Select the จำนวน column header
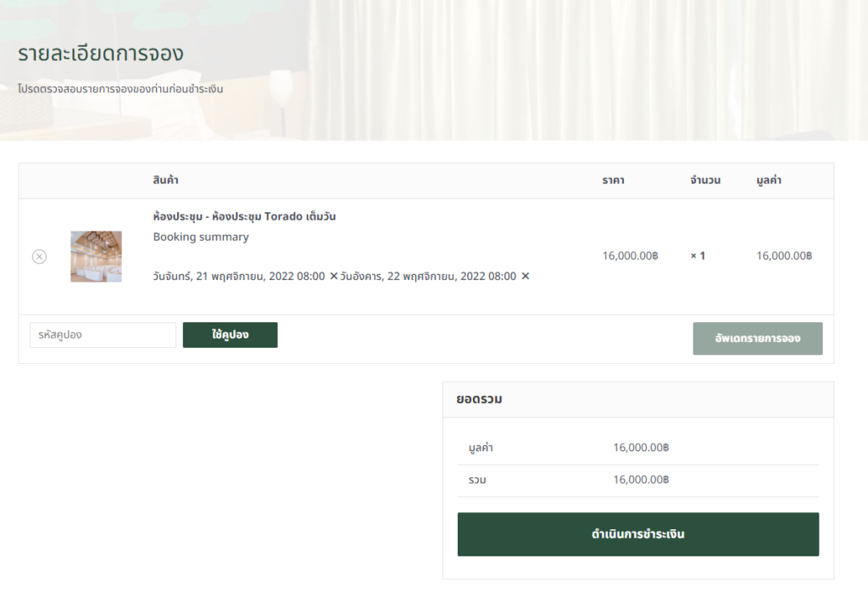The width and height of the screenshot is (868, 592). click(x=705, y=181)
